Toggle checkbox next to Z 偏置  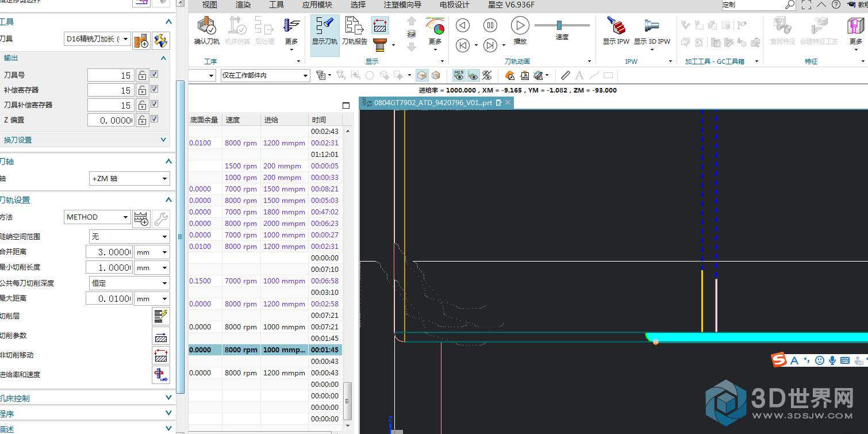coord(154,119)
